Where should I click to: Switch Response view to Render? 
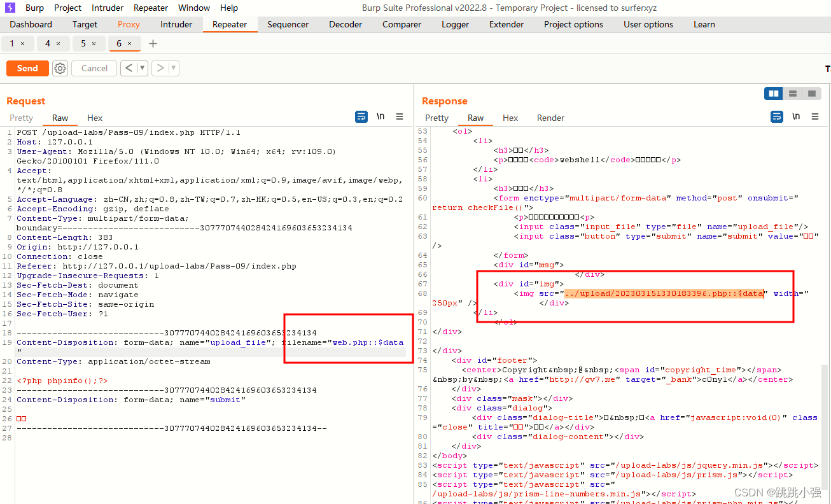tap(551, 118)
